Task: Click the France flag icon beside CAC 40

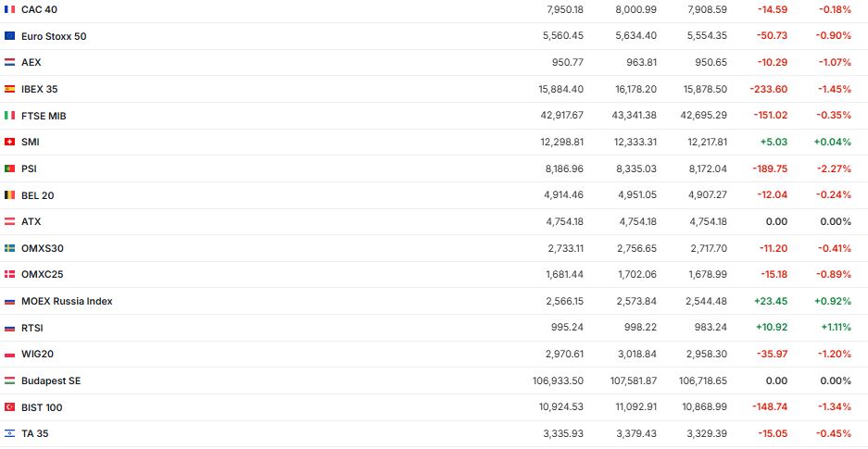Action: click(x=10, y=9)
